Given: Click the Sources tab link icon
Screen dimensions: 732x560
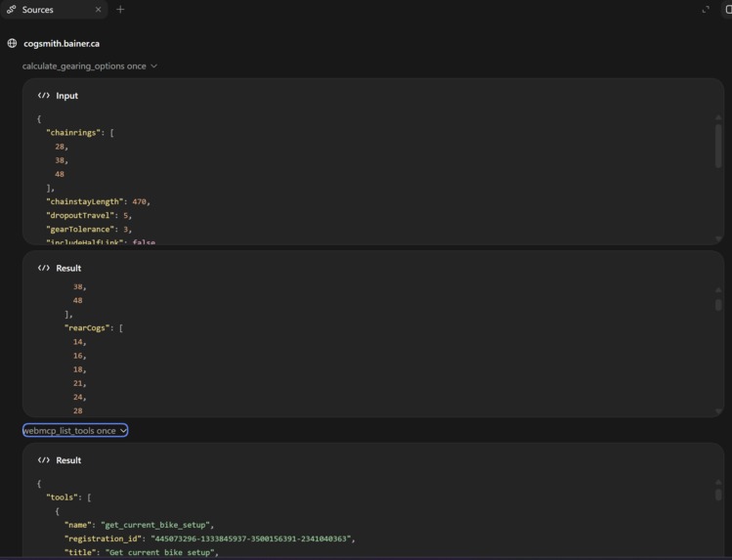Looking at the screenshot, I should 11,10.
